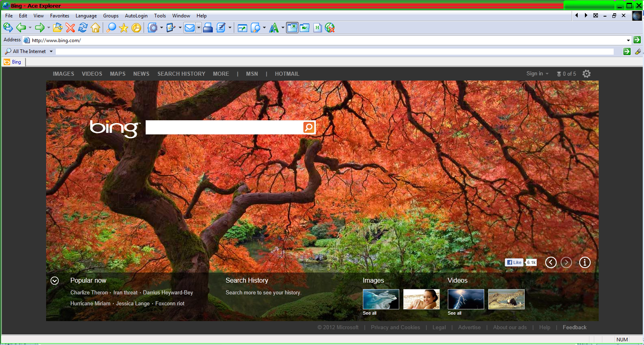Click the highlighter pen icon on search bar

click(638, 51)
